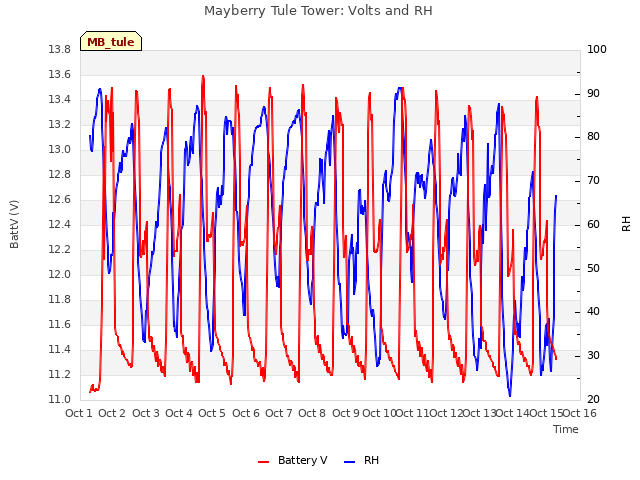Viewport: 640px width, 480px height.
Task: Click the Oct 7 tick label
Action: (279, 413)
